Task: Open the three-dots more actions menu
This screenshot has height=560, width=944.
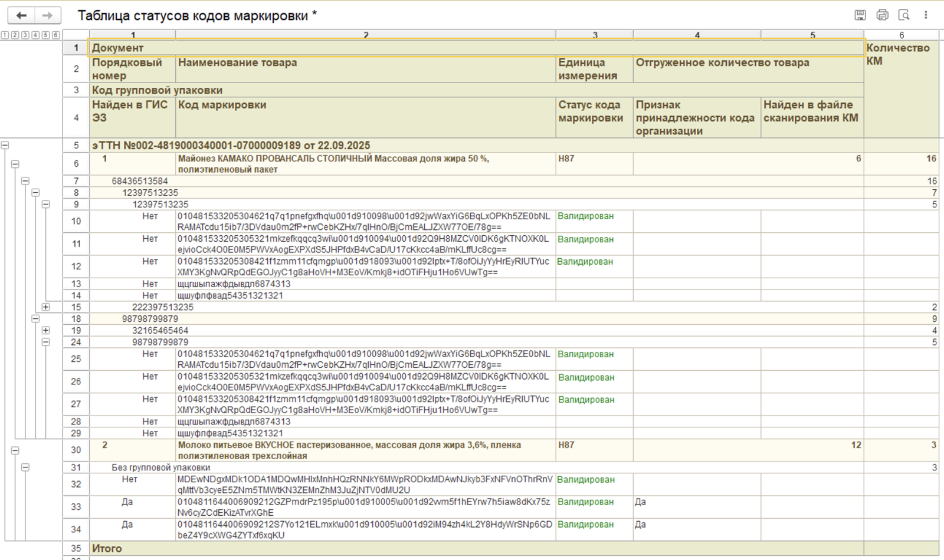Action: [x=926, y=15]
